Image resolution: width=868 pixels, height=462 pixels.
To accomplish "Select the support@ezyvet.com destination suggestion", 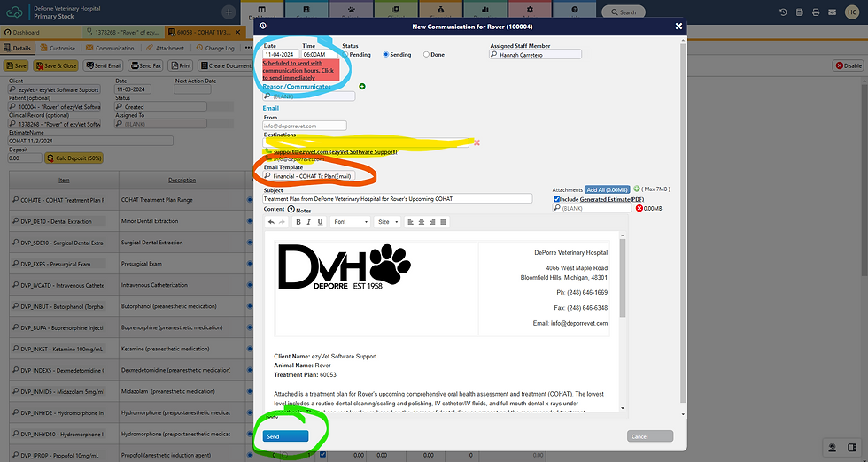I will pos(335,151).
